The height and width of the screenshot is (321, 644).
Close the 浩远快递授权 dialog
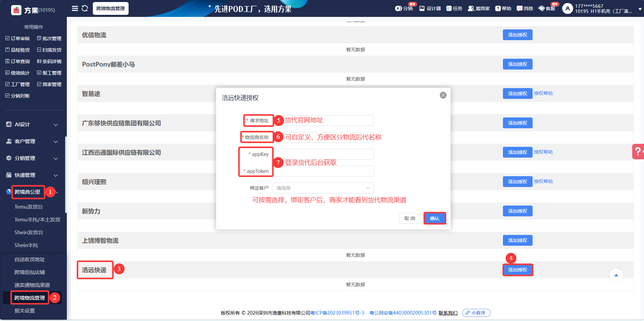click(x=443, y=95)
